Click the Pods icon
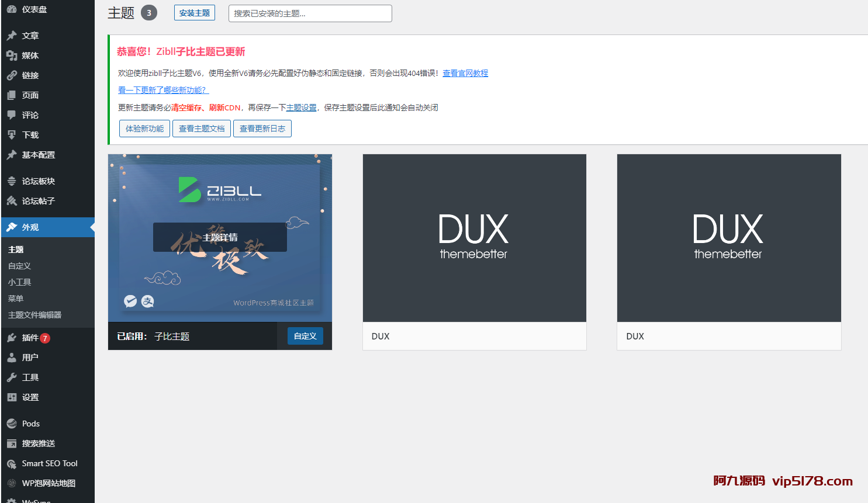The height and width of the screenshot is (503, 868). click(x=12, y=424)
